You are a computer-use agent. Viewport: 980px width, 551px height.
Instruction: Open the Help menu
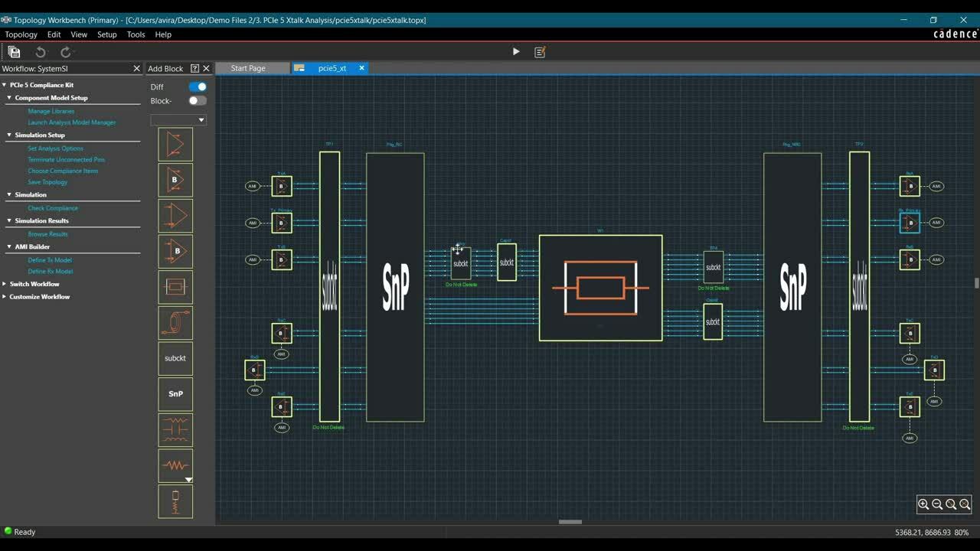(163, 34)
